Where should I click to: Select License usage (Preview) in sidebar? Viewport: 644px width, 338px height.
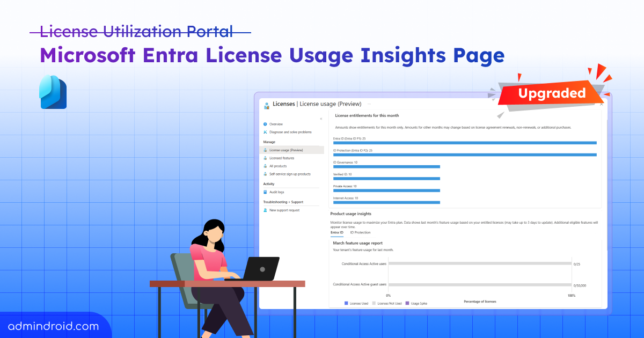[x=292, y=150]
